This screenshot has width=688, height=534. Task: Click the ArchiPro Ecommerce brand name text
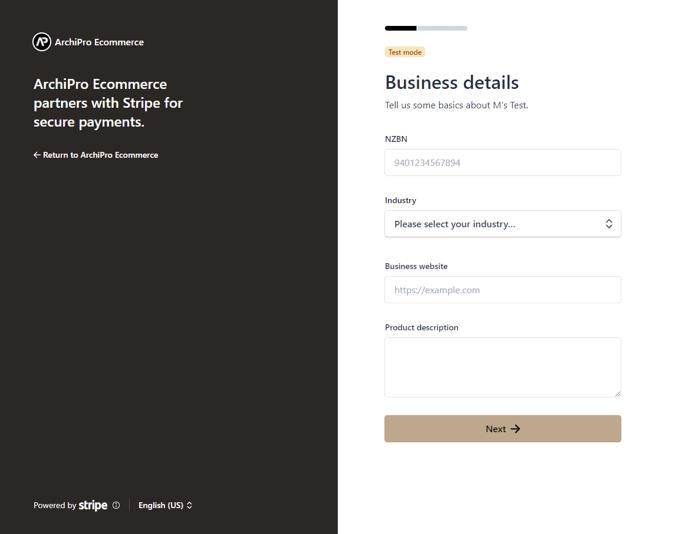(x=99, y=42)
